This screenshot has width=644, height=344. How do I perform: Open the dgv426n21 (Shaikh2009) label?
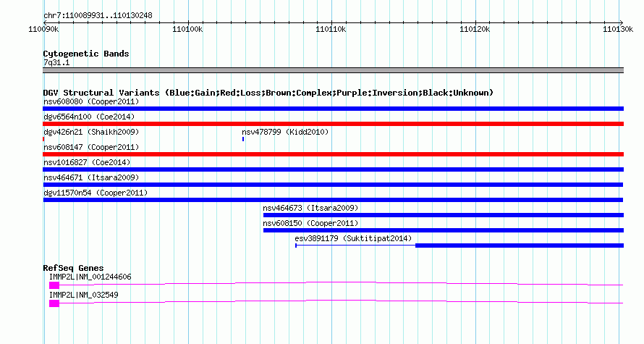[x=91, y=132]
